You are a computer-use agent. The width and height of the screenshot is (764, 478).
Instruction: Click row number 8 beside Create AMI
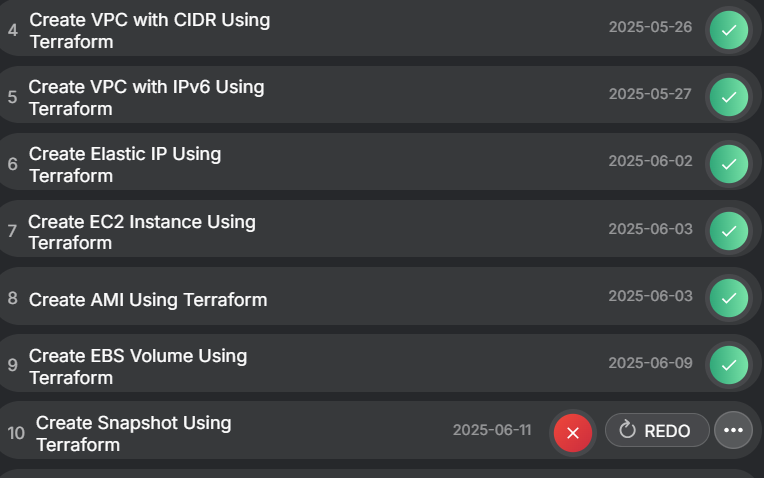pyautogui.click(x=13, y=299)
